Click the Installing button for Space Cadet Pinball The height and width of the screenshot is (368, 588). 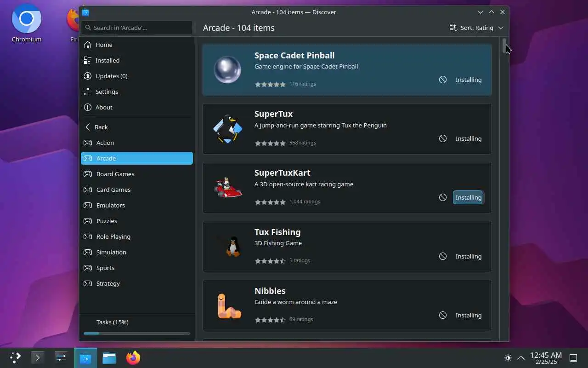tap(468, 80)
